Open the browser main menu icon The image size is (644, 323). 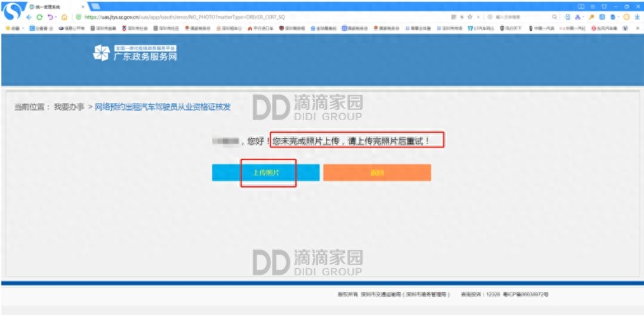pos(593,6)
